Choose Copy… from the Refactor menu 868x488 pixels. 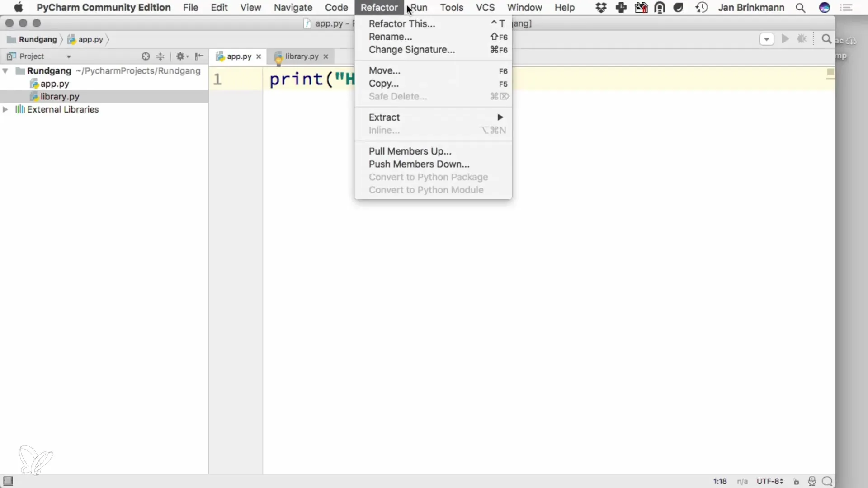433,84
